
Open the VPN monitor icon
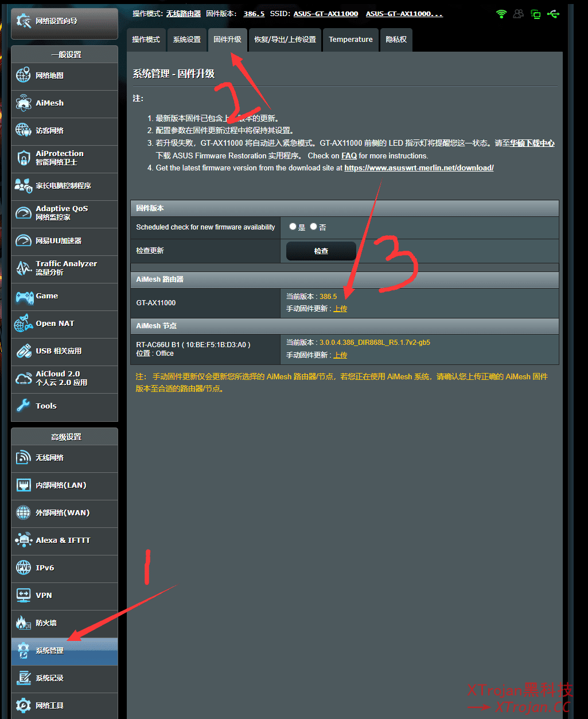tap(24, 595)
